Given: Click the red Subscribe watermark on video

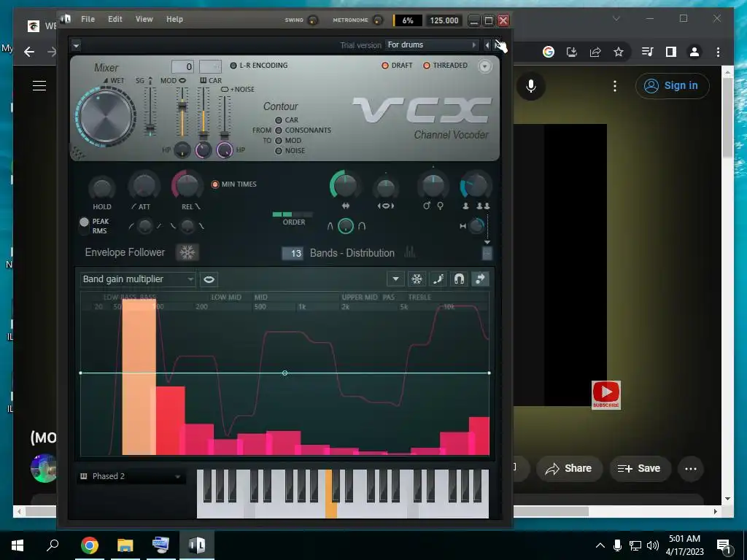Looking at the screenshot, I should (x=606, y=394).
